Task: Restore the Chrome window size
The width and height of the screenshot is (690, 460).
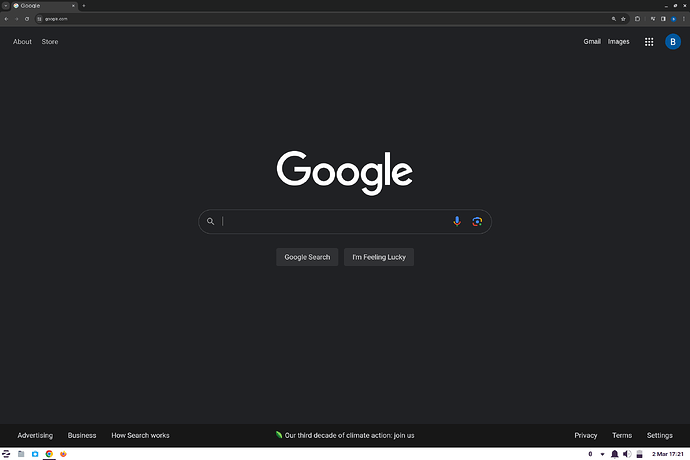Action: (675, 6)
